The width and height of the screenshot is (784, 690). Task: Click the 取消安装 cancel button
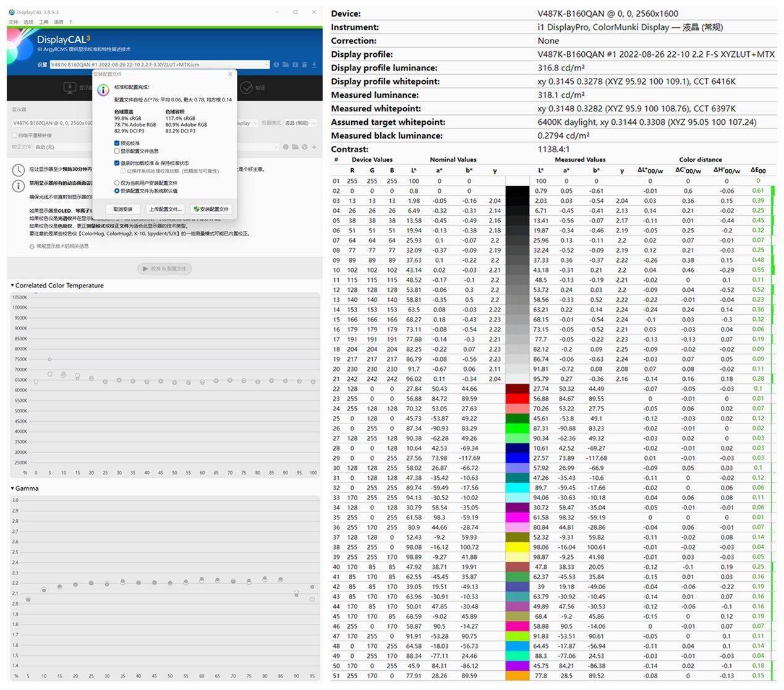click(123, 209)
